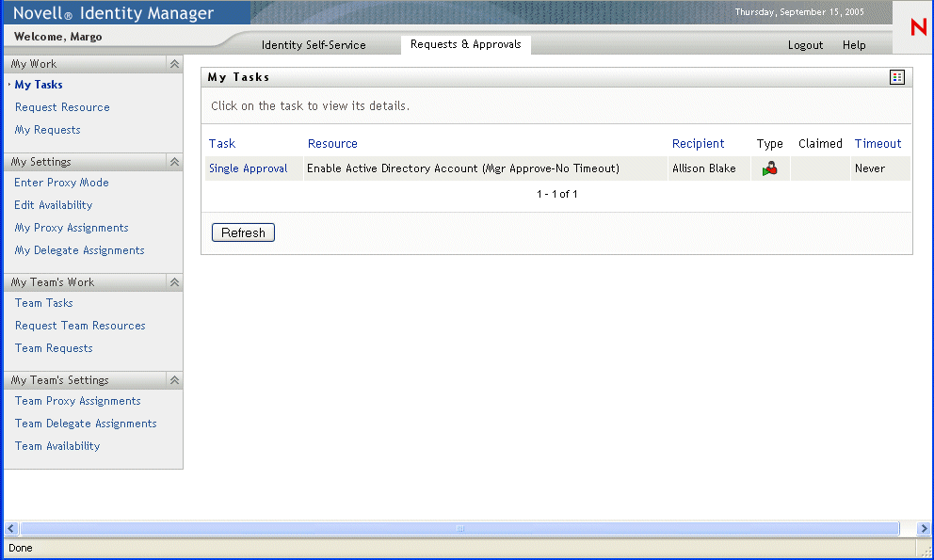The width and height of the screenshot is (934, 560).
Task: Click the horizontal scrollbar right arrow
Action: [924, 528]
